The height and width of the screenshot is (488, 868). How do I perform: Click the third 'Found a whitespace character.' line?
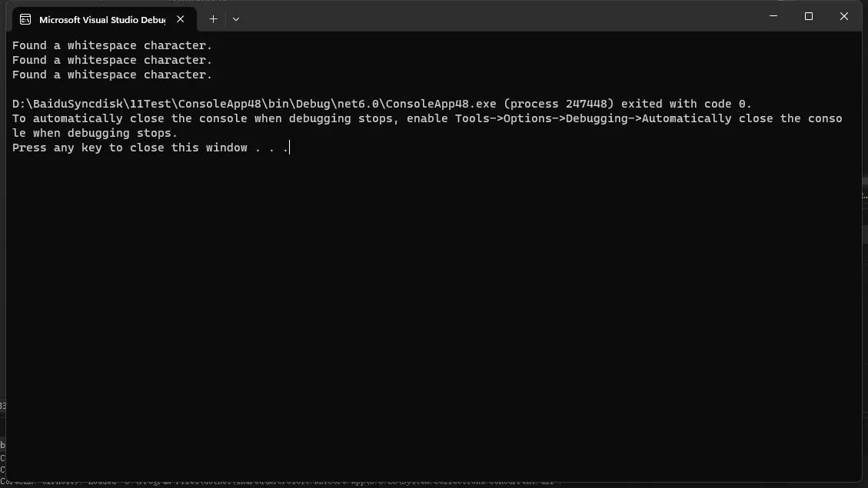pos(112,75)
